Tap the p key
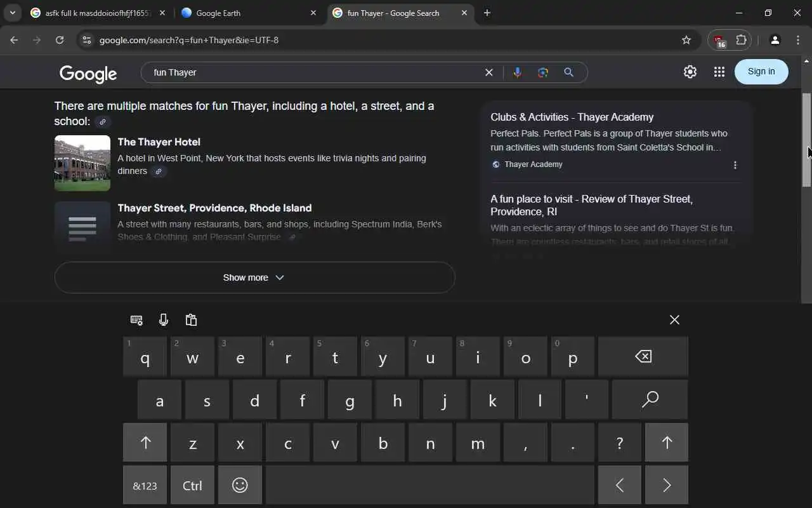This screenshot has width=812, height=508. (573, 357)
